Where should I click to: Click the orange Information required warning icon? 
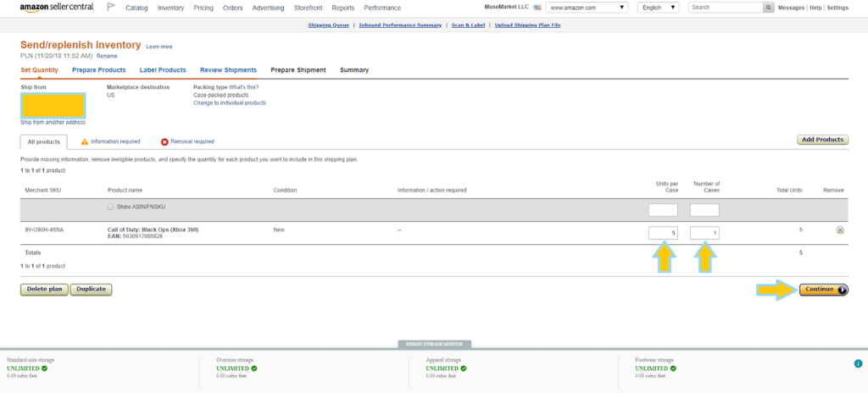point(84,141)
